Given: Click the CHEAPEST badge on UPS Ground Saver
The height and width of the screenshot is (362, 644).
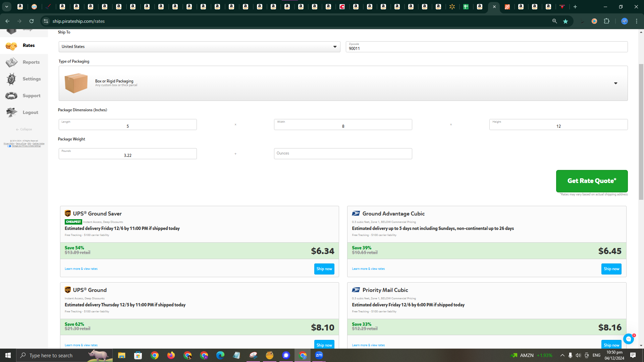Looking at the screenshot, I should pyautogui.click(x=73, y=222).
